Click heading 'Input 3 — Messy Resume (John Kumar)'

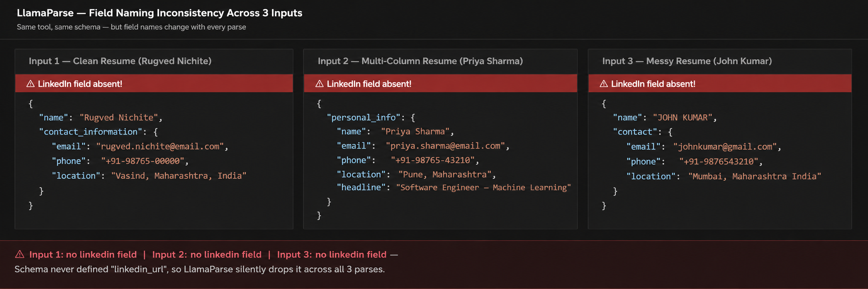click(x=687, y=61)
